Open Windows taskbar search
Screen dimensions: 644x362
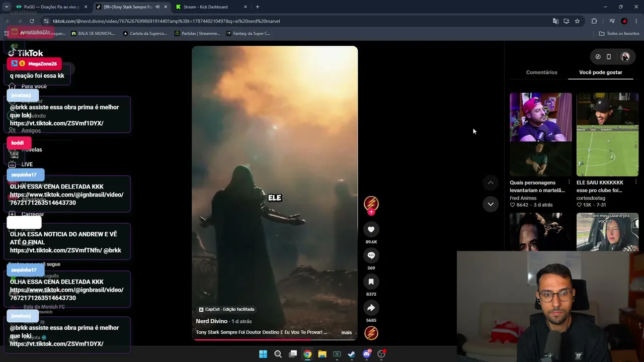click(278, 354)
